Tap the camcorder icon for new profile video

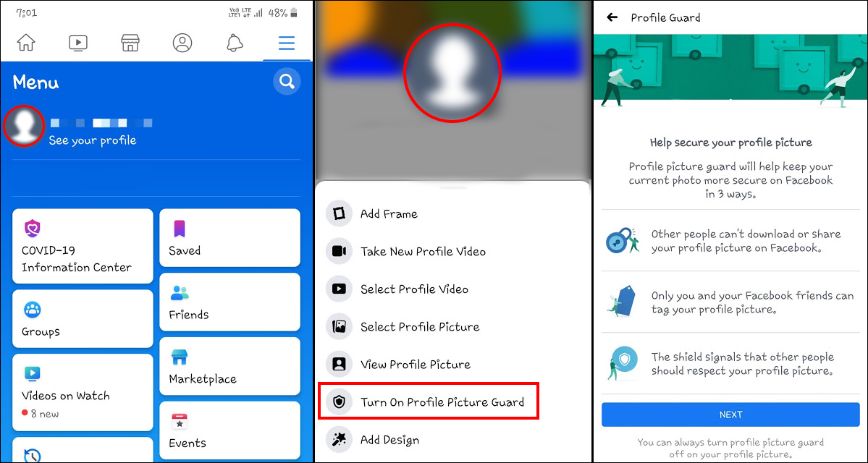click(340, 251)
